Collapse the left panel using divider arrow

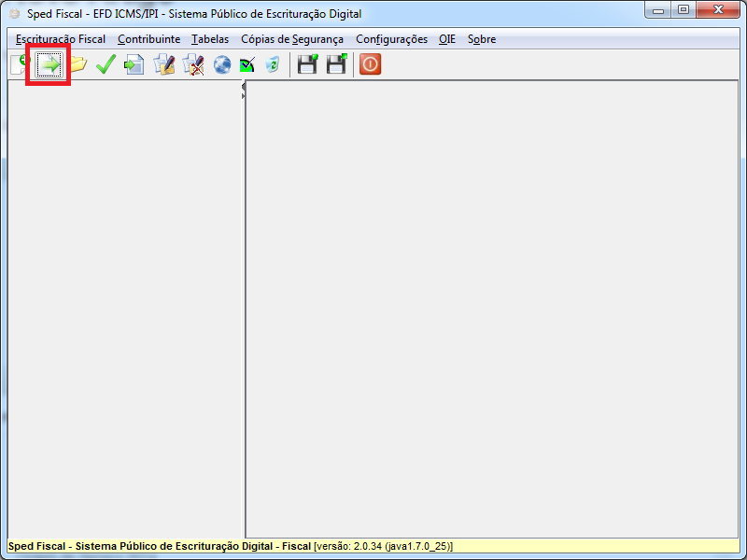(244, 87)
